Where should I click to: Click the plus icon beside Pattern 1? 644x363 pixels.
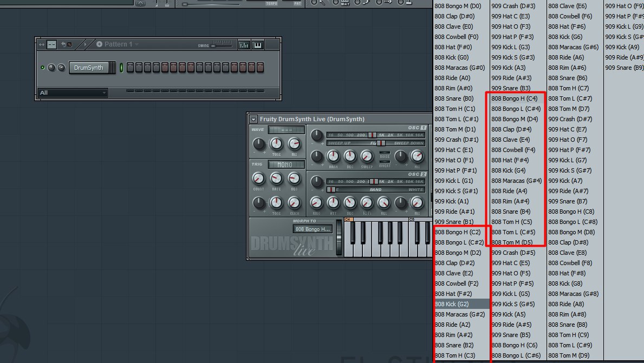click(x=99, y=44)
